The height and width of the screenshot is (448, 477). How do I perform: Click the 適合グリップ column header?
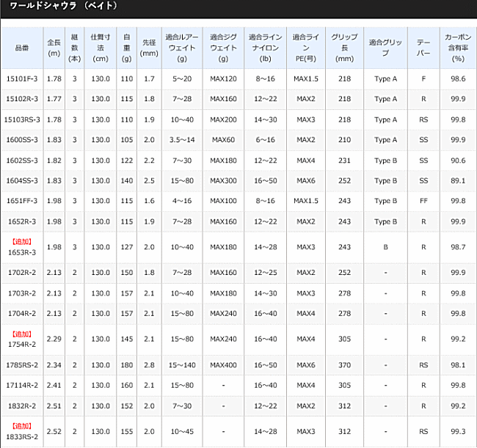[385, 48]
